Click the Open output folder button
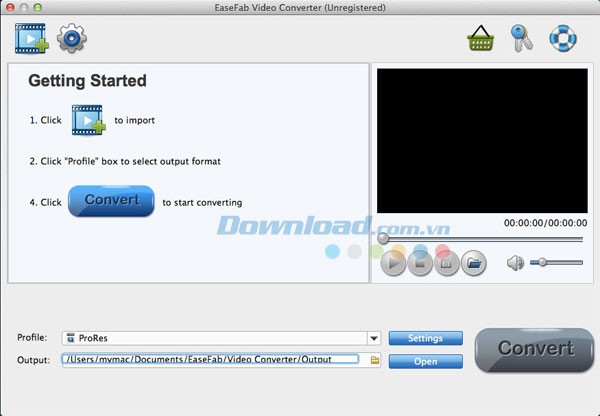The height and width of the screenshot is (416, 600). click(x=426, y=361)
